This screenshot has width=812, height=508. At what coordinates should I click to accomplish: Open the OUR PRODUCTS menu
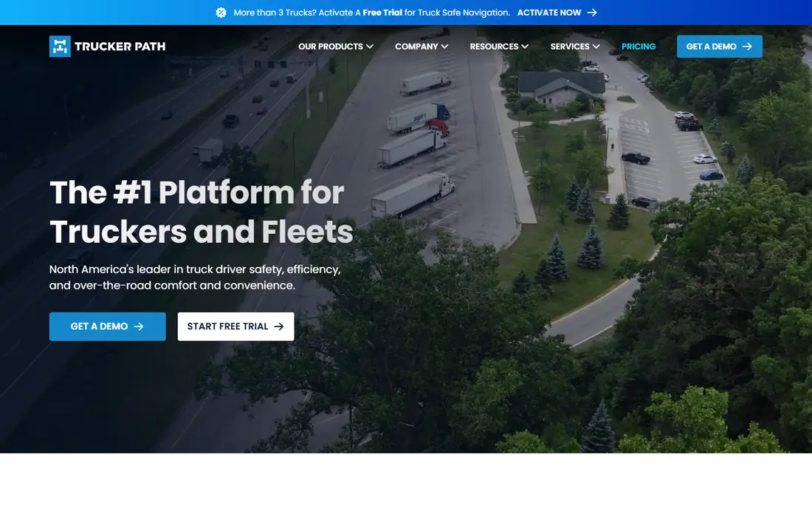(x=331, y=47)
